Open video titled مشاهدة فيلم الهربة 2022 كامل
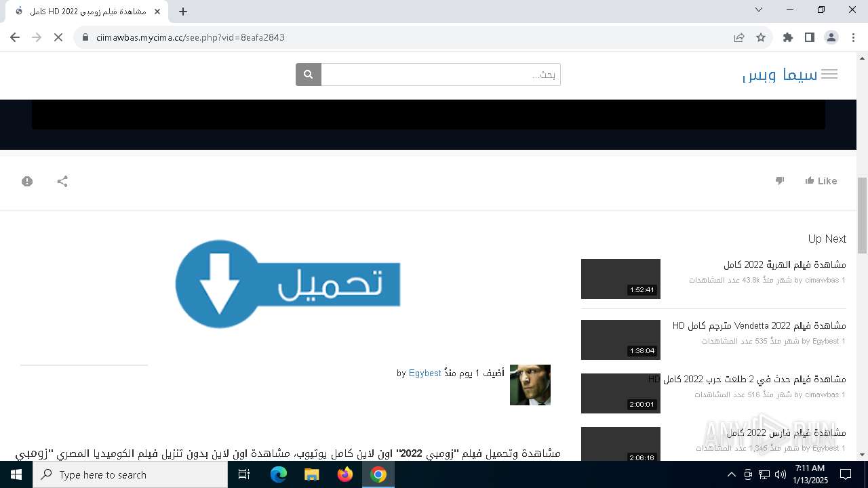The width and height of the screenshot is (868, 488). pos(785,264)
